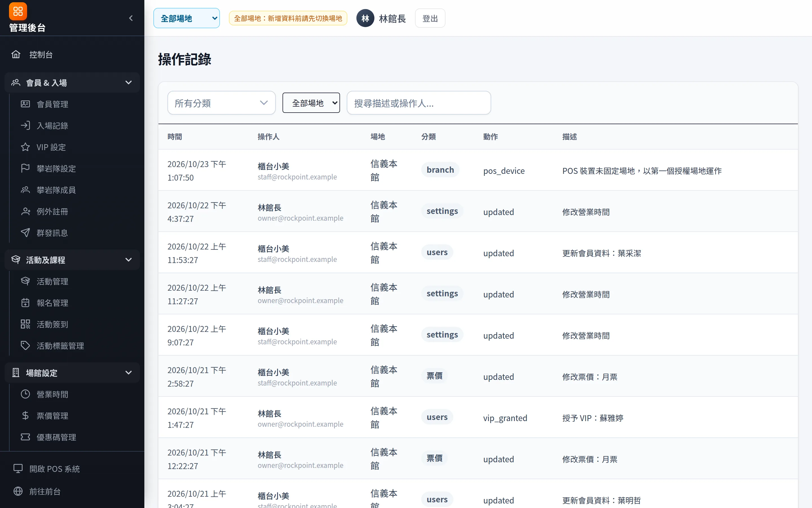Click the ticket icon for 優惠碼管理
The height and width of the screenshot is (508, 812).
(x=25, y=437)
